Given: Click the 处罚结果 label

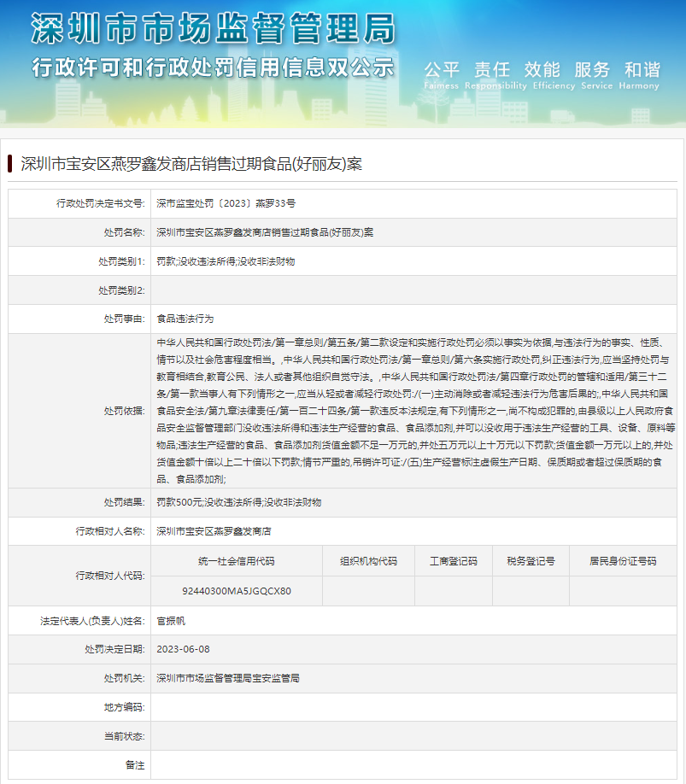Looking at the screenshot, I should tap(125, 502).
